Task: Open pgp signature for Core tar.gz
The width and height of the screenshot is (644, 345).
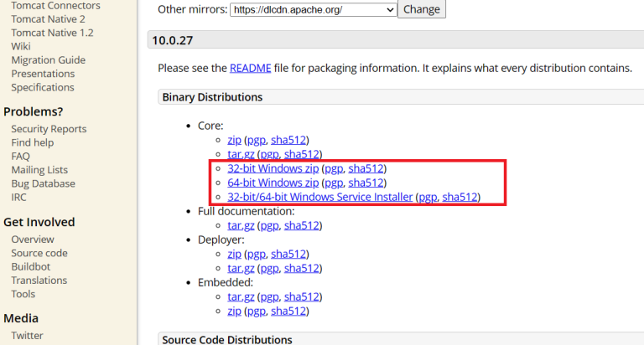Action: tap(269, 154)
